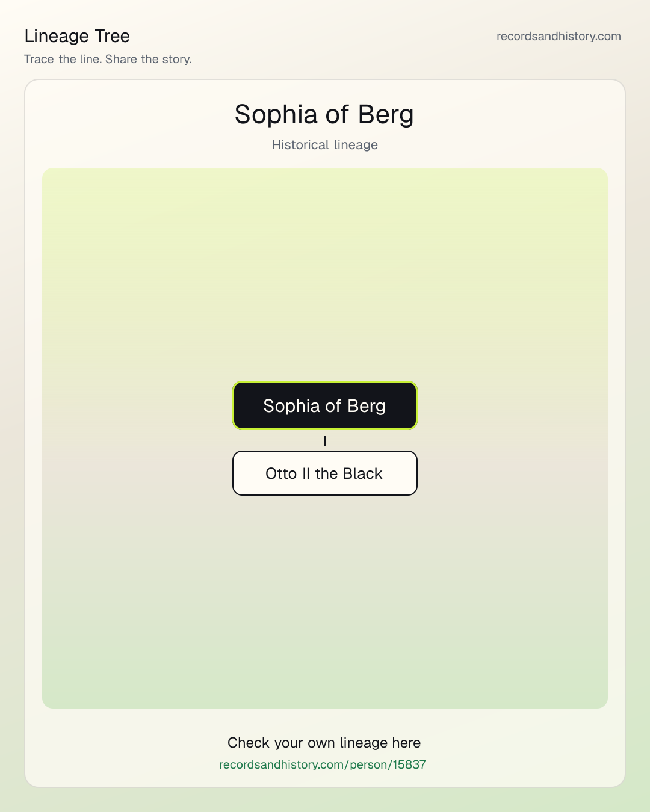Click the word 'Sophia' in the dark node
The width and height of the screenshot is (650, 812).
pyautogui.click(x=291, y=406)
